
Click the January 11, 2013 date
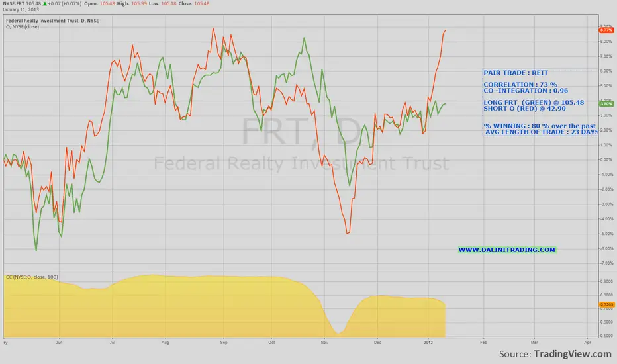click(21, 9)
